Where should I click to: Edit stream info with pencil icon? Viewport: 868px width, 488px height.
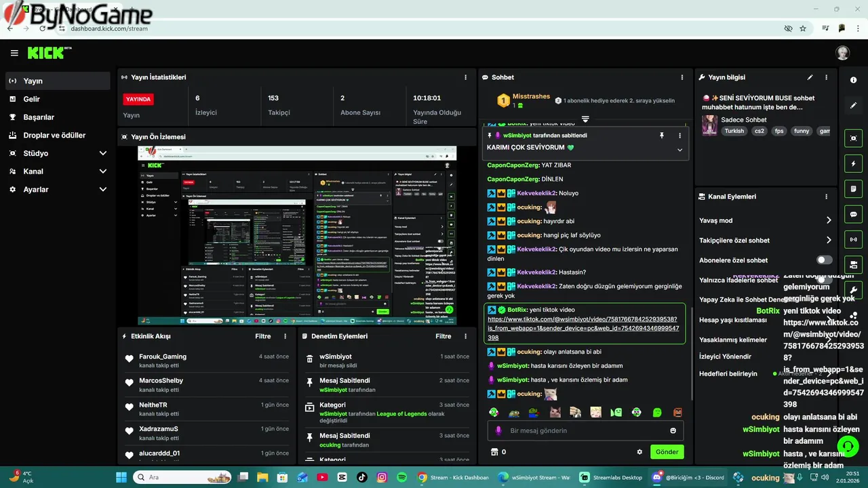click(x=810, y=77)
